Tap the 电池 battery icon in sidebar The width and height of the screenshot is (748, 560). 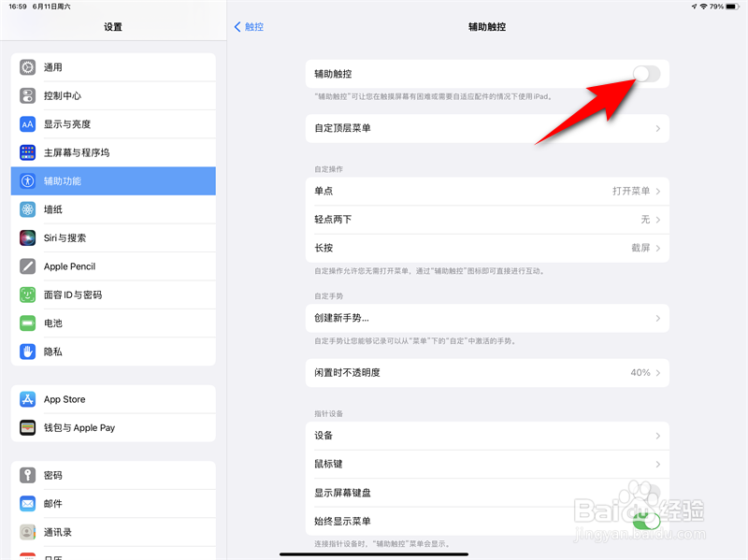point(28,323)
